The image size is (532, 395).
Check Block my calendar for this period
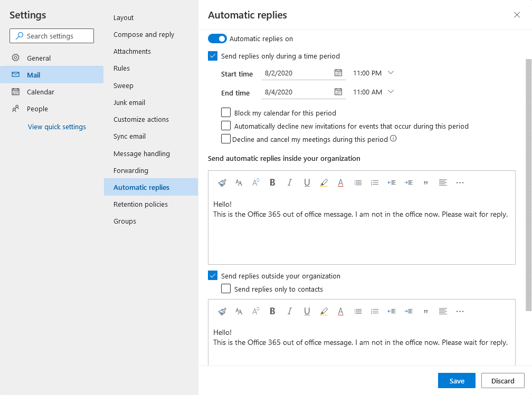(x=226, y=113)
